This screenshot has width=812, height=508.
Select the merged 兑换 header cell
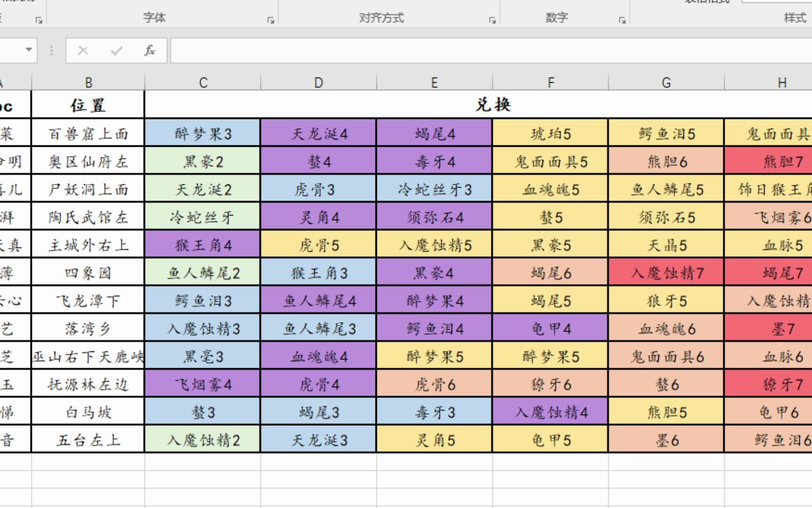[x=478, y=104]
